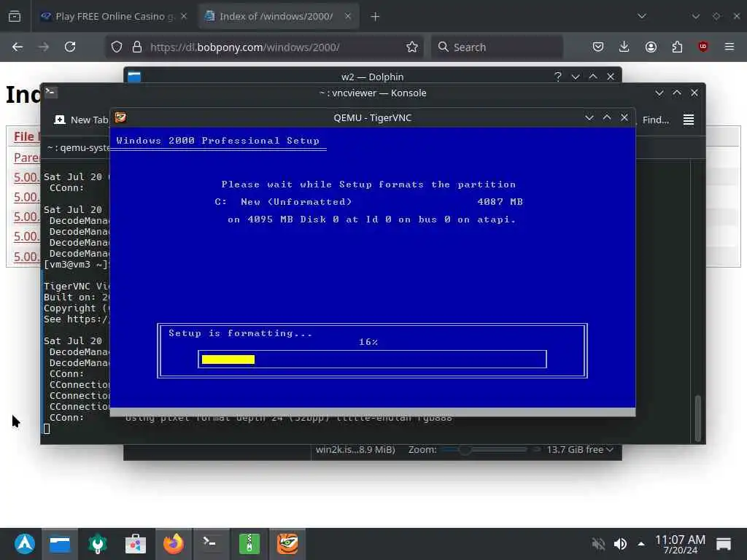
Task: Switch to Play FREE Online Casino tab
Action: coord(115,16)
